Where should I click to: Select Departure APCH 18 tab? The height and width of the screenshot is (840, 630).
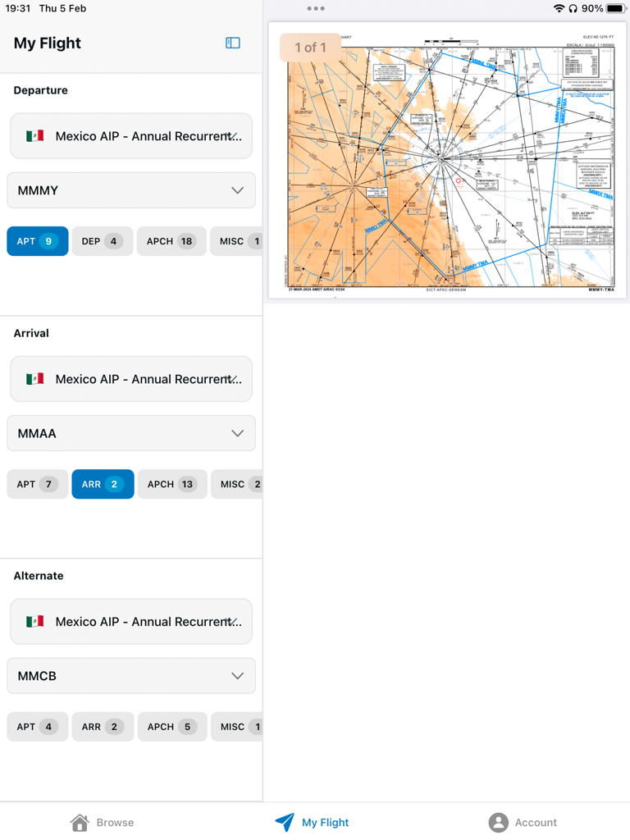coord(171,241)
